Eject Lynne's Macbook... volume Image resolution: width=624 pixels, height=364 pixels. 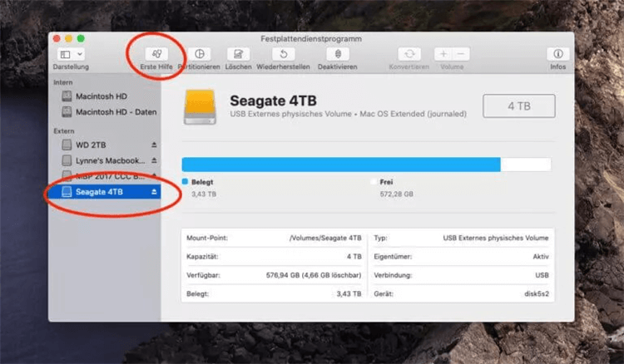154,160
